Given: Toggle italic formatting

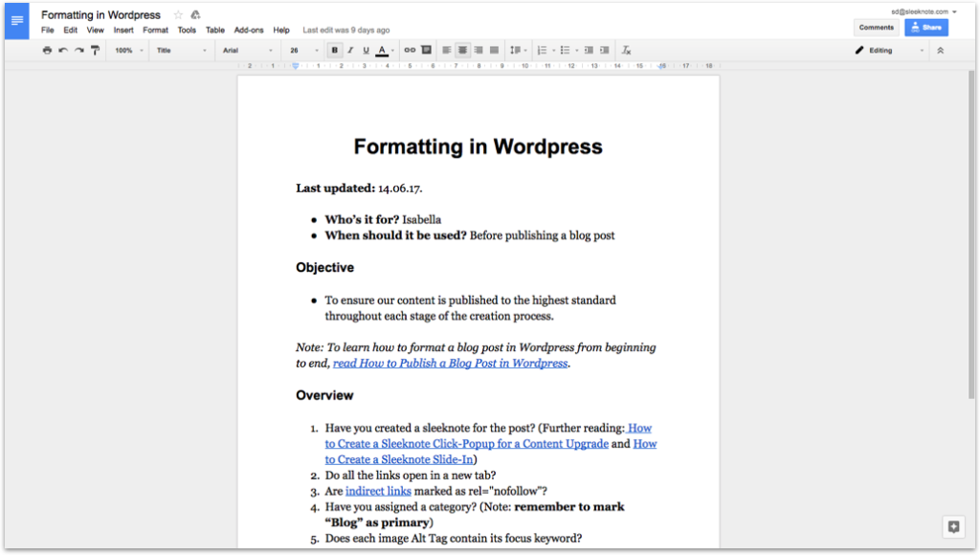Looking at the screenshot, I should coord(350,50).
